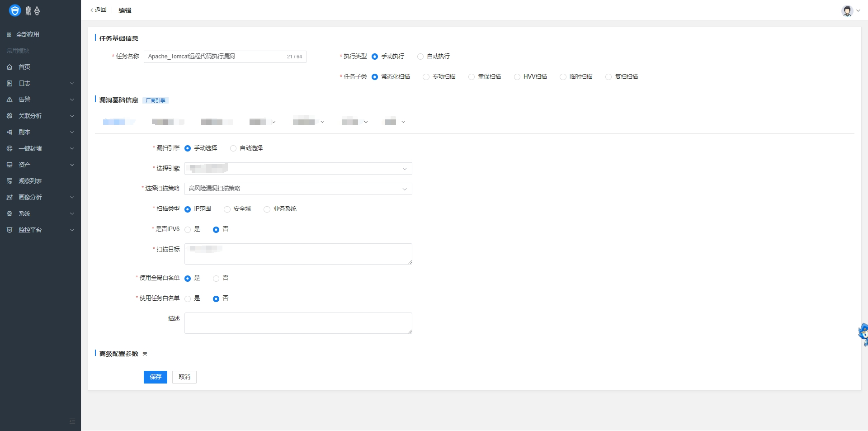Select 安全域 scan type

[x=227, y=209]
